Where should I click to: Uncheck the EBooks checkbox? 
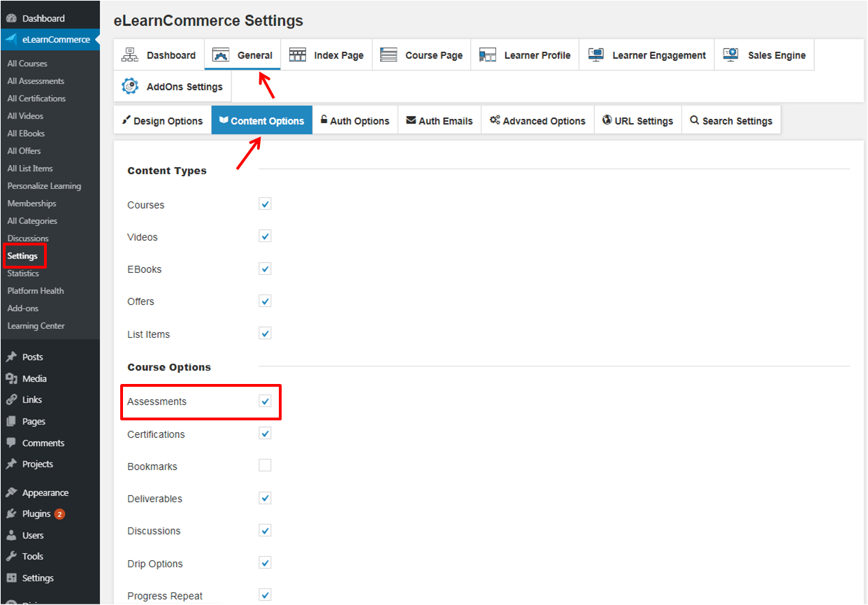click(265, 269)
